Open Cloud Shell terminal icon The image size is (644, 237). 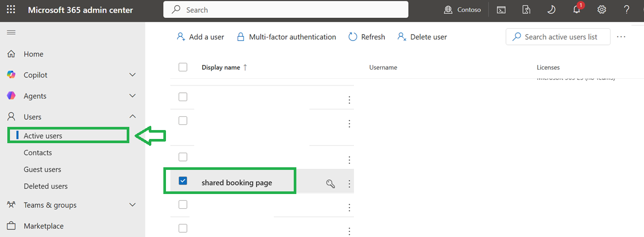[x=502, y=10]
